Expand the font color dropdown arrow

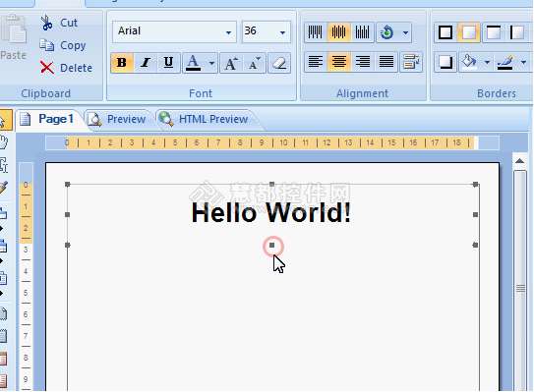click(211, 63)
